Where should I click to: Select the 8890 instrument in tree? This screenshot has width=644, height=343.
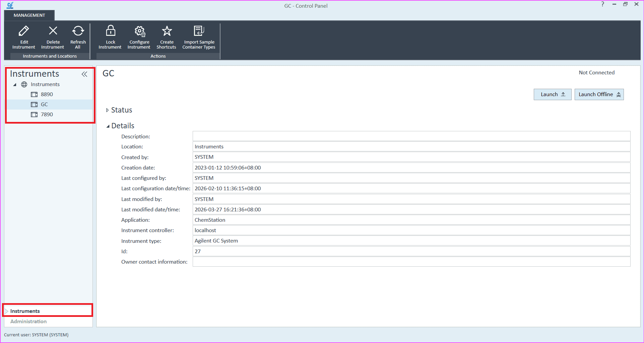pyautogui.click(x=47, y=94)
